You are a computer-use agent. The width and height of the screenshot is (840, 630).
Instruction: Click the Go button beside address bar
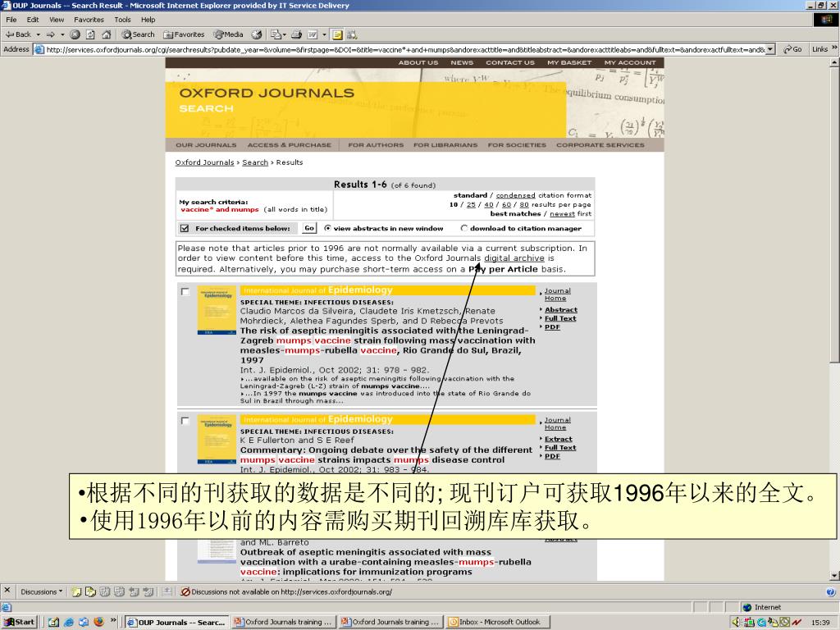793,49
